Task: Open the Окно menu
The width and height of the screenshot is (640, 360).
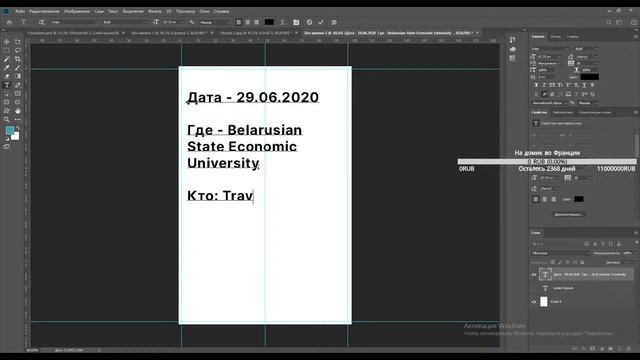Action: [x=204, y=11]
